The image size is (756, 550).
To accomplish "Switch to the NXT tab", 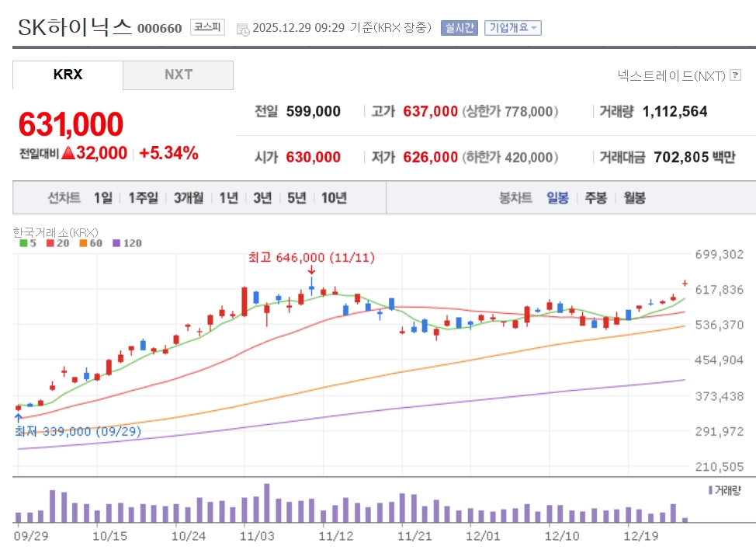I will (178, 75).
